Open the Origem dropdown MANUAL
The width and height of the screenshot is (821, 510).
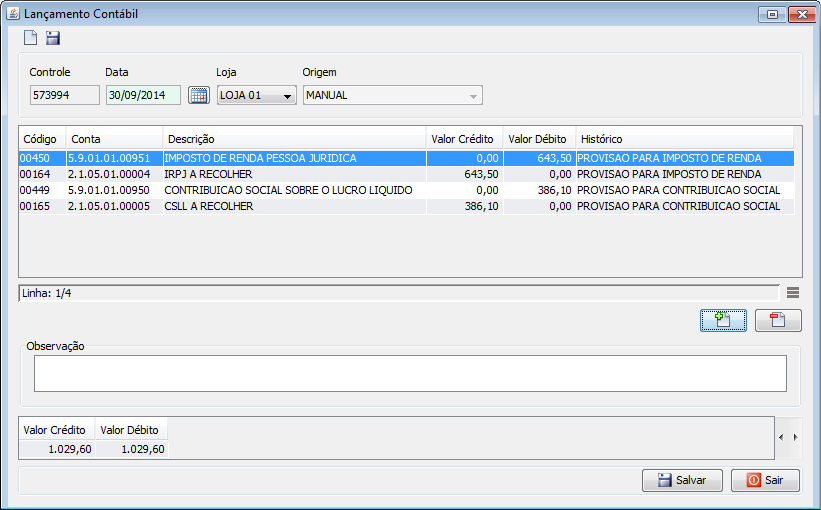click(x=393, y=95)
